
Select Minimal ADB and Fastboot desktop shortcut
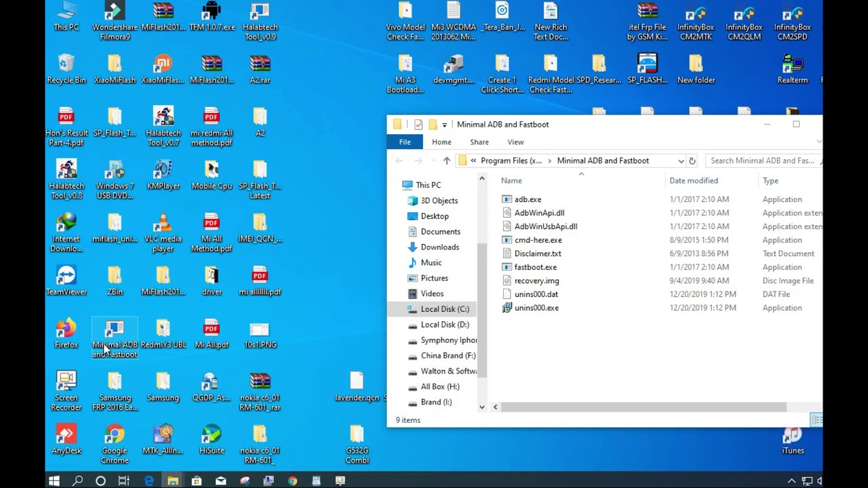(115, 338)
